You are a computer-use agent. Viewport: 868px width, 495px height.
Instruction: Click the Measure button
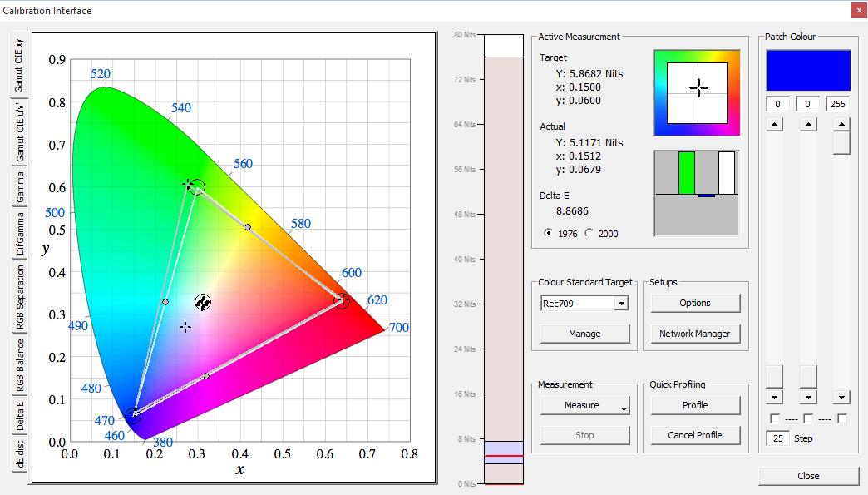coord(581,405)
